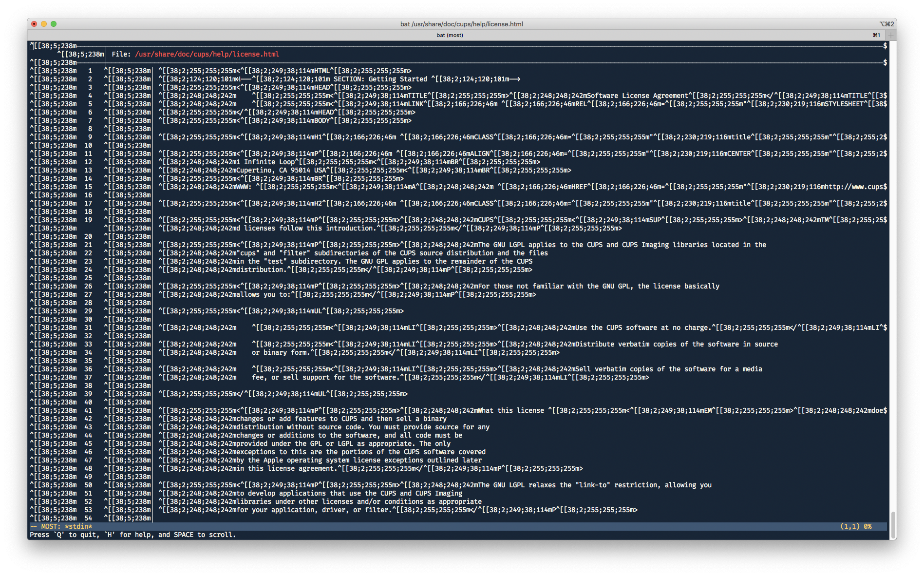
Task: Open a new terminal tab with the plus button
Action: point(890,35)
